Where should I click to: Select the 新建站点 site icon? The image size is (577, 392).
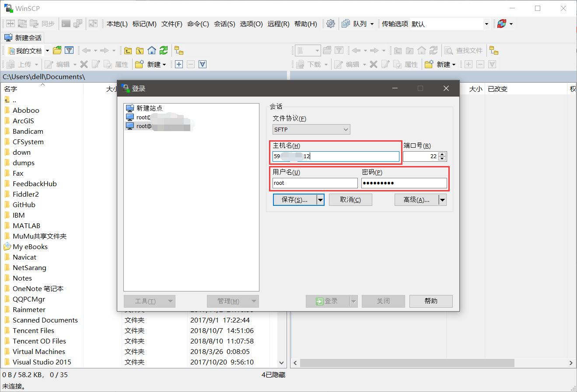pyautogui.click(x=130, y=108)
